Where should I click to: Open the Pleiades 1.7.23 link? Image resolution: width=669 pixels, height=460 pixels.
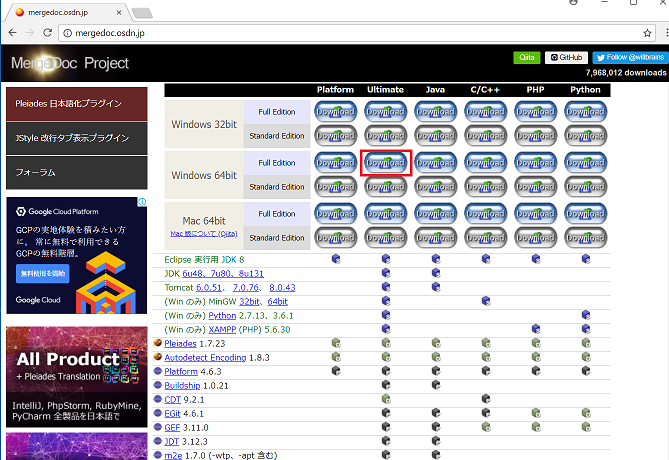coord(180,344)
